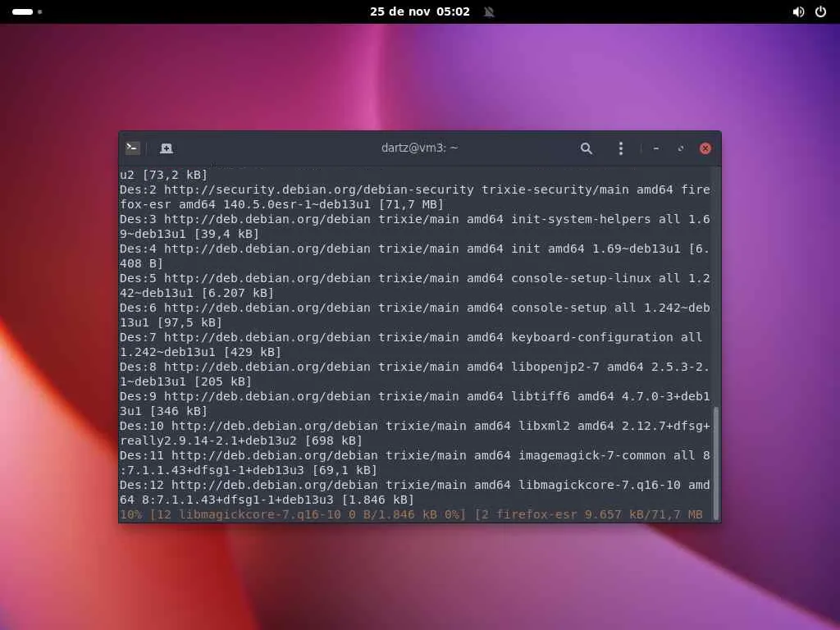
Task: Open the volume speaker icon
Action: (x=798, y=11)
